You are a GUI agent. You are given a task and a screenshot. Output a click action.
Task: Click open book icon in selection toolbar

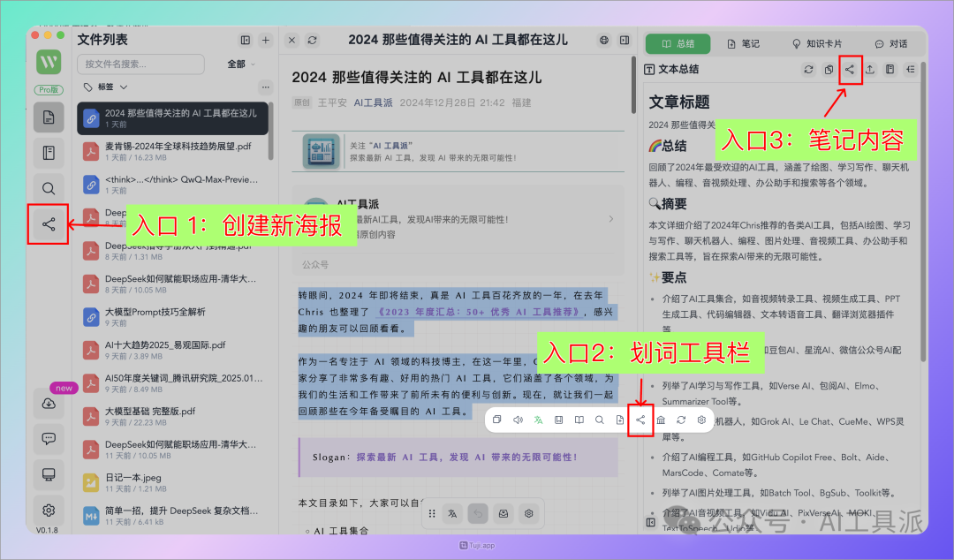point(579,420)
